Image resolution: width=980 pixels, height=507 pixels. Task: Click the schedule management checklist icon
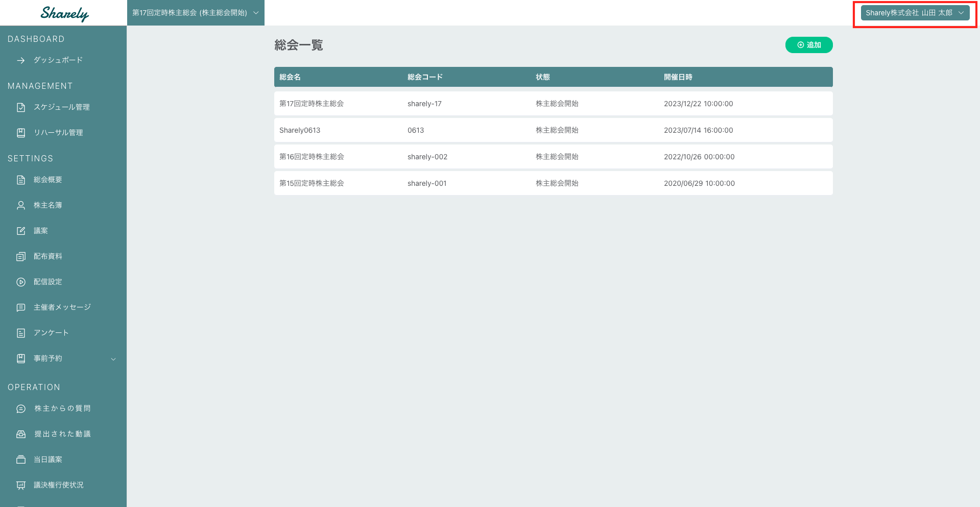coord(21,107)
